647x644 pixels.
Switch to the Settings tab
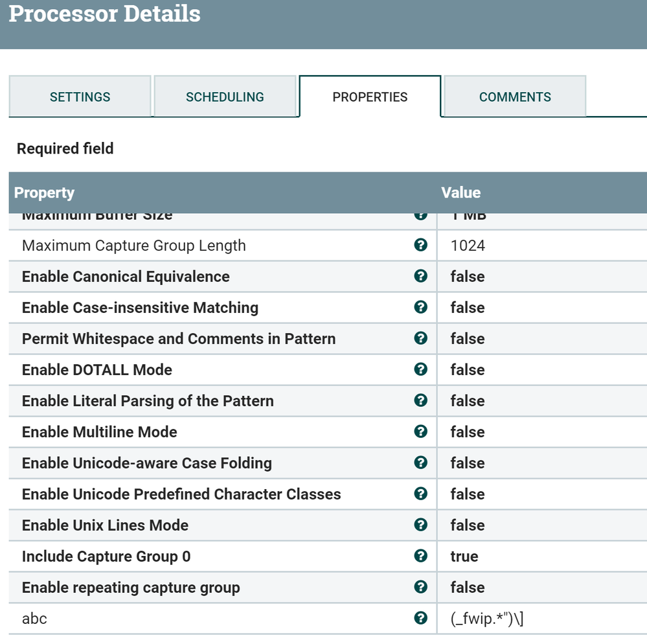point(80,97)
